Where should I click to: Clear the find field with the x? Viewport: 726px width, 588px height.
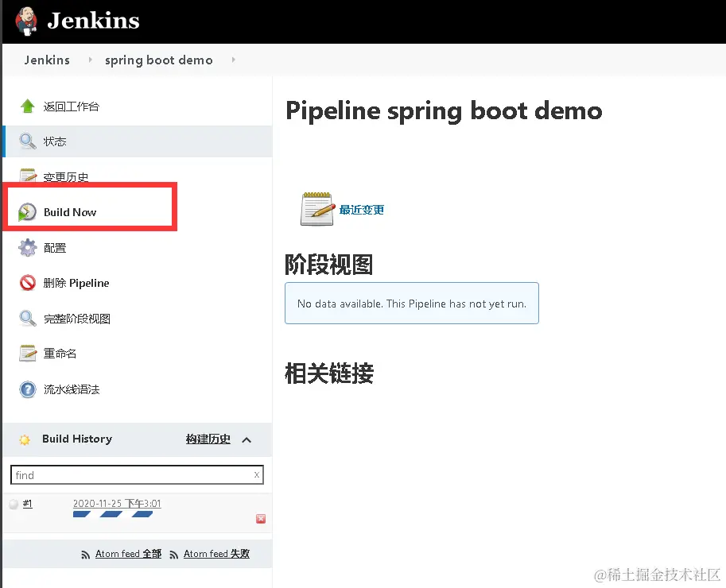[257, 474]
